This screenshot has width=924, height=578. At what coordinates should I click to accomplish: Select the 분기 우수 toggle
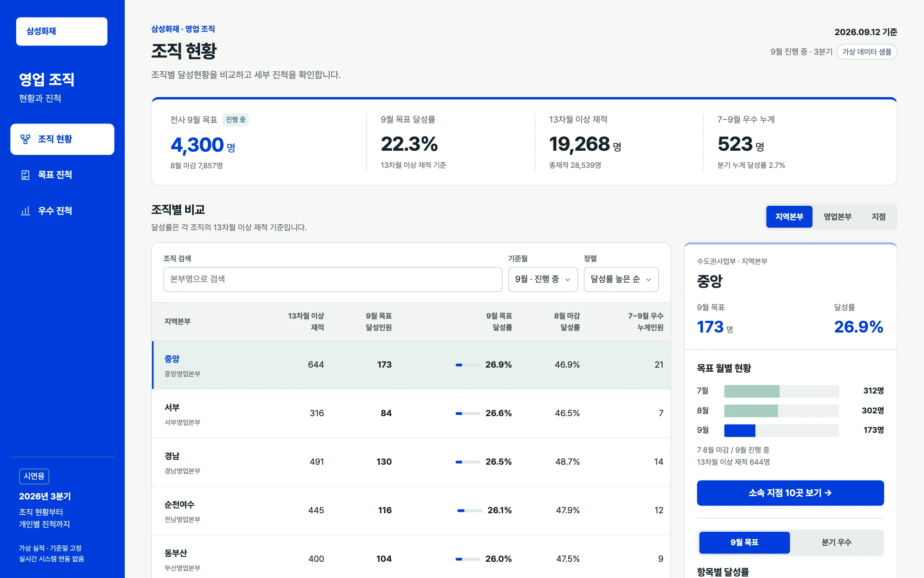(x=836, y=542)
